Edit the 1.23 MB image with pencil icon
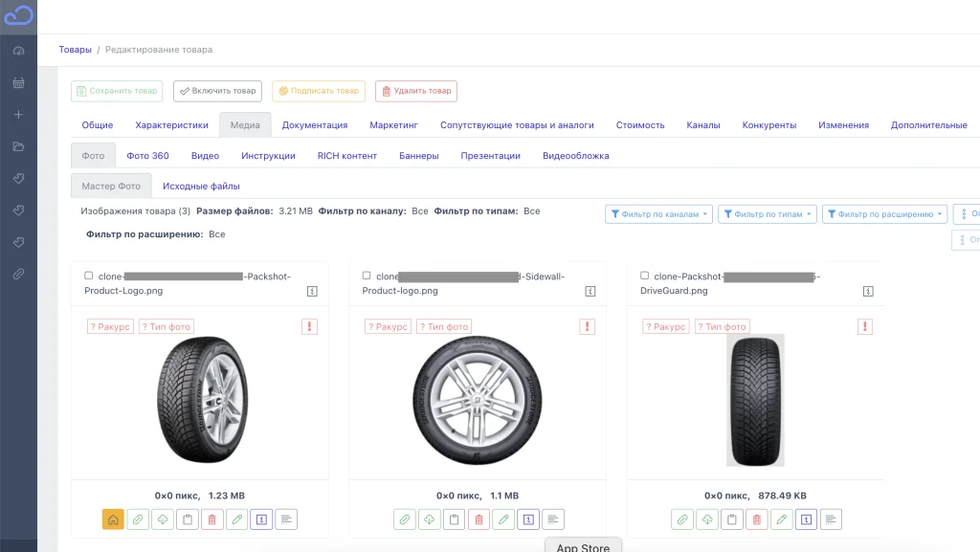 click(x=237, y=519)
